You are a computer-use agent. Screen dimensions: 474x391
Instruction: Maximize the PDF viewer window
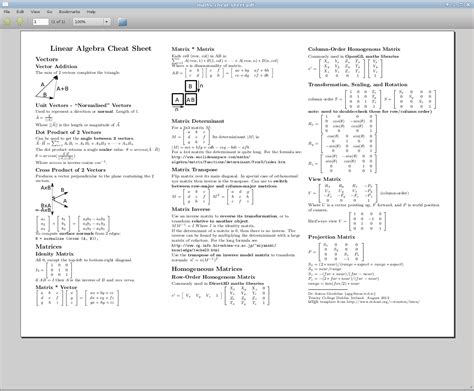462,4
